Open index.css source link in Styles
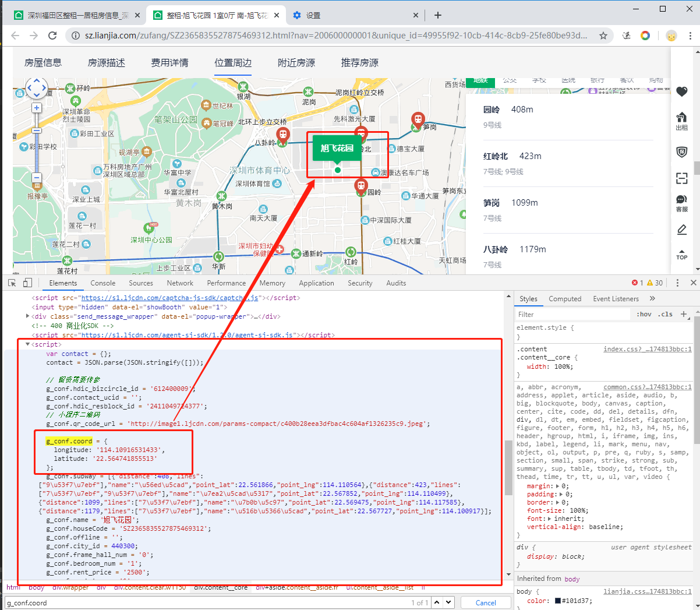The image size is (700, 610). [648, 349]
